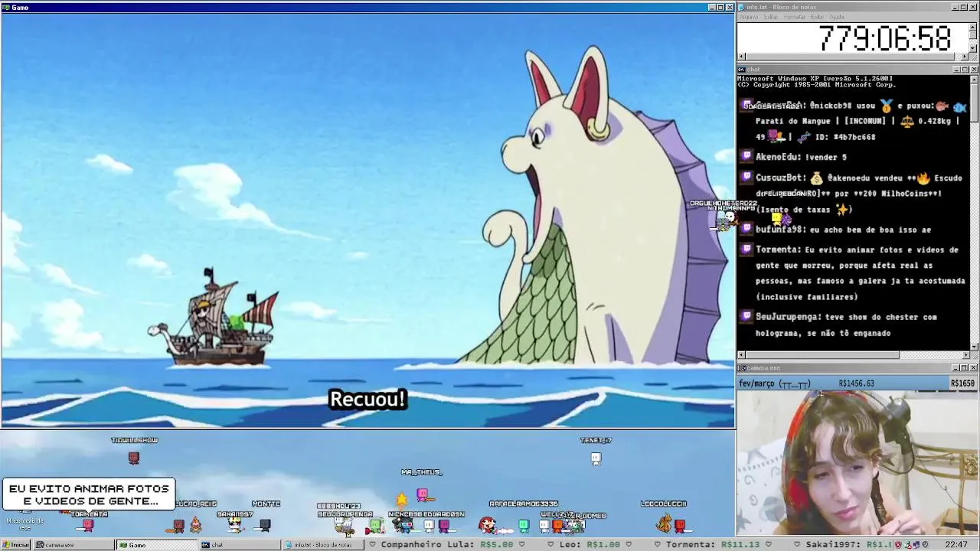Minimize the Game window

pyautogui.click(x=711, y=7)
